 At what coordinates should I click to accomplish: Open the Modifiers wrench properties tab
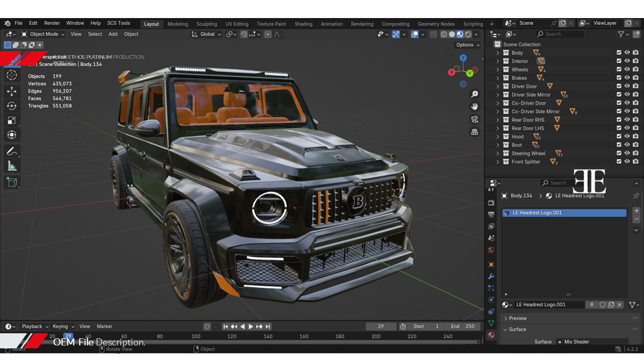point(491,276)
